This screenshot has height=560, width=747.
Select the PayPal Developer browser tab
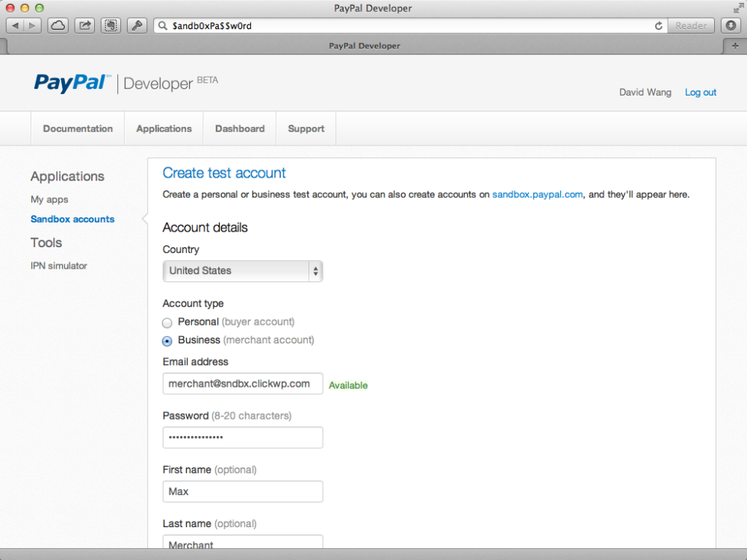(x=365, y=46)
